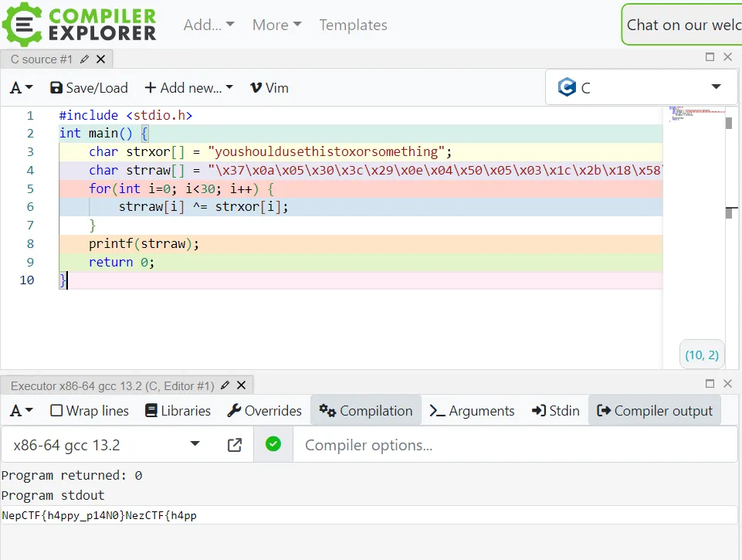Click the Compiler Explorer logo
Viewport: 742px width, 560px height.
[80, 25]
